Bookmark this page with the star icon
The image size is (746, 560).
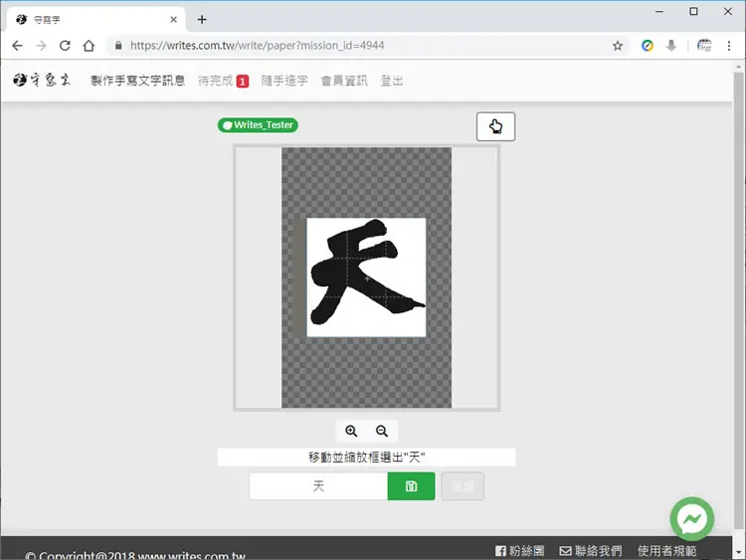(618, 46)
